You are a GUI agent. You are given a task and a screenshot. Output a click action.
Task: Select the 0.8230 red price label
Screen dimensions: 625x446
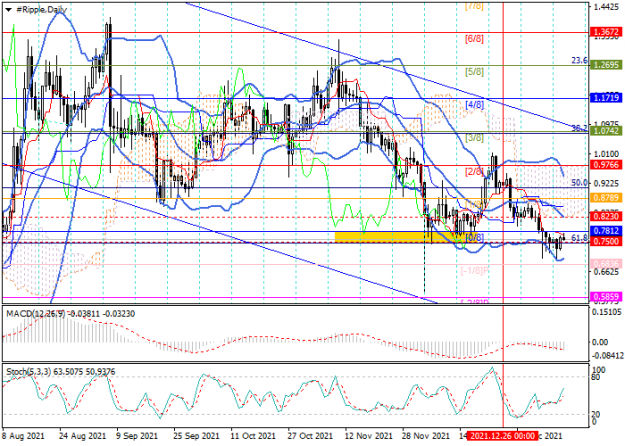pos(605,216)
